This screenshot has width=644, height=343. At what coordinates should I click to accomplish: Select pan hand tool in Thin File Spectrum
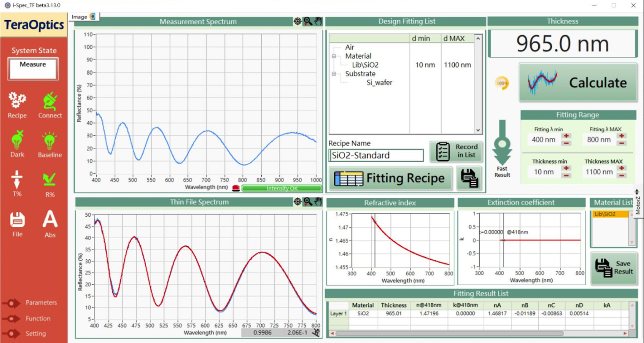click(318, 202)
